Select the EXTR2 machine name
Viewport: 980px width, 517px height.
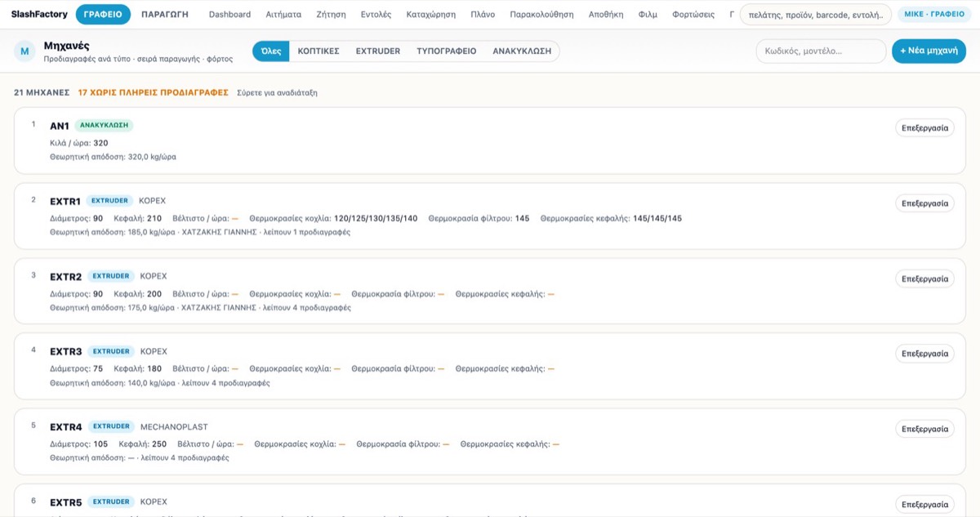[66, 276]
